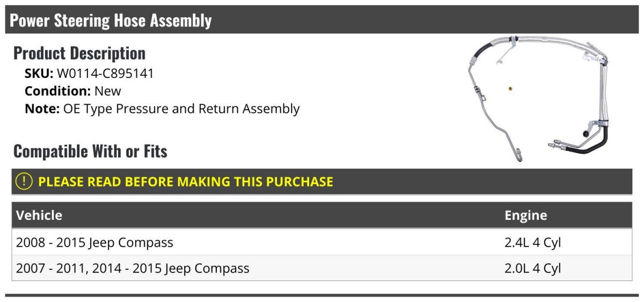
Task: Click the SKU label
Action: (x=39, y=74)
